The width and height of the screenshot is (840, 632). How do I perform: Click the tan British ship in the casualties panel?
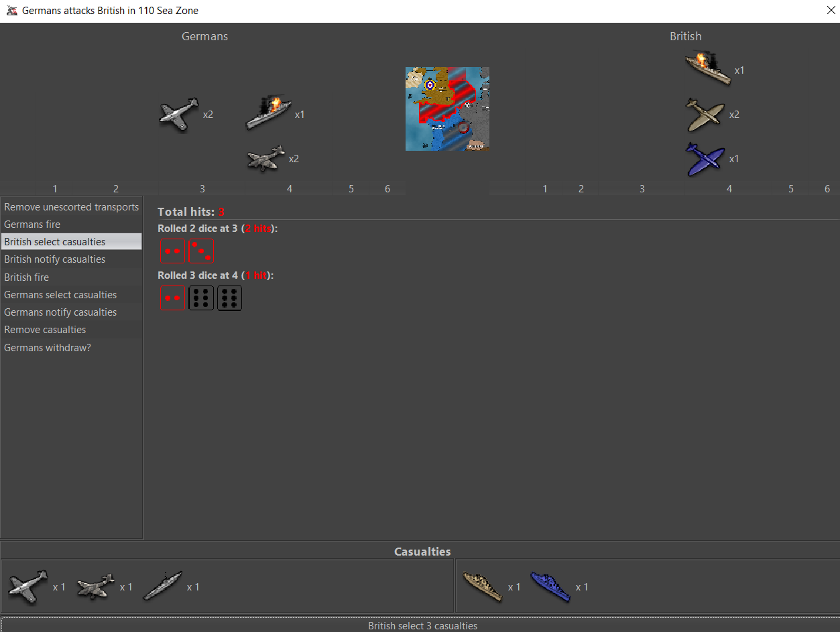pos(483,586)
